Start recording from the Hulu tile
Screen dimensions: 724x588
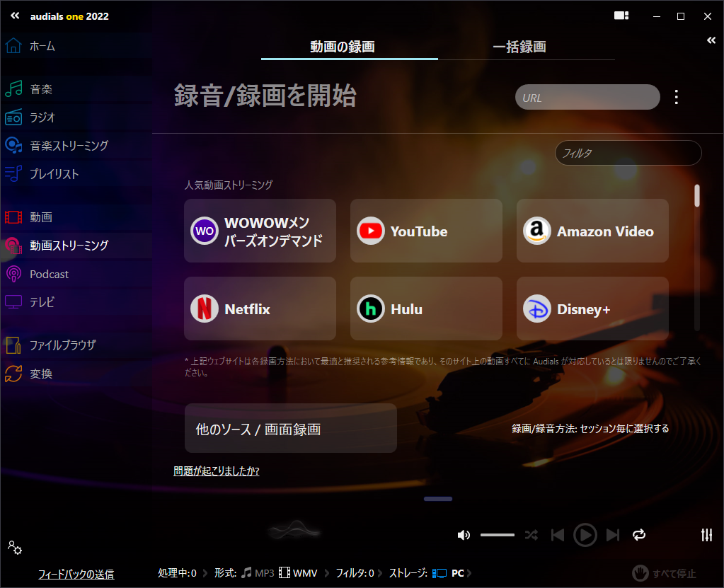[426, 309]
